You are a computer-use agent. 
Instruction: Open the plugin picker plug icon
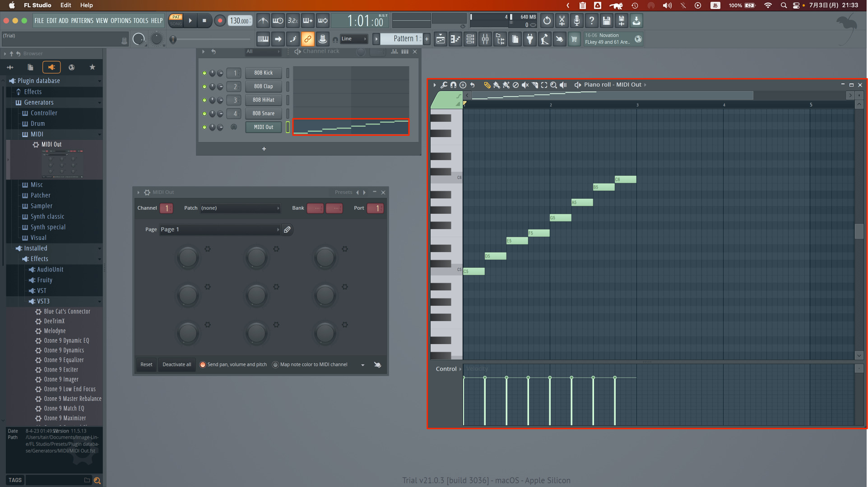(530, 39)
